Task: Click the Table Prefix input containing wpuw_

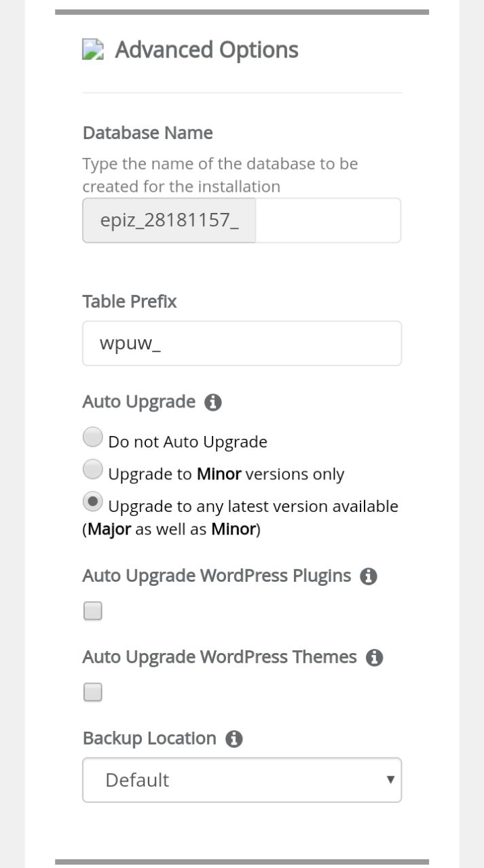Action: tap(242, 343)
